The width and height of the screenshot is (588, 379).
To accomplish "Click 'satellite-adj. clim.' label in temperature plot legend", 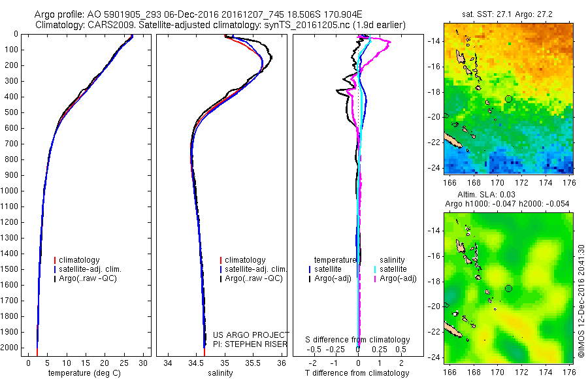I will pyautogui.click(x=90, y=269).
